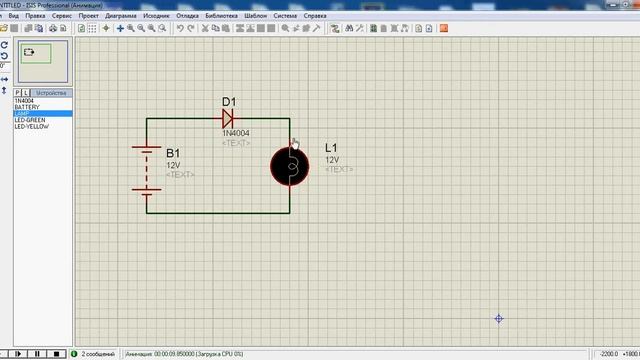640x360 pixels.
Task: Click the overview window thumbnail
Action: point(43,61)
